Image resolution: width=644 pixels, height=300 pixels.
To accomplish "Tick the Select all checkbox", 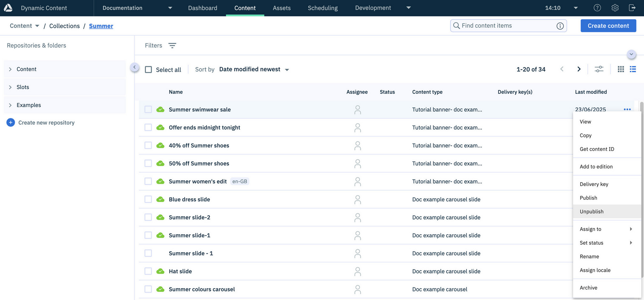I will (x=148, y=70).
